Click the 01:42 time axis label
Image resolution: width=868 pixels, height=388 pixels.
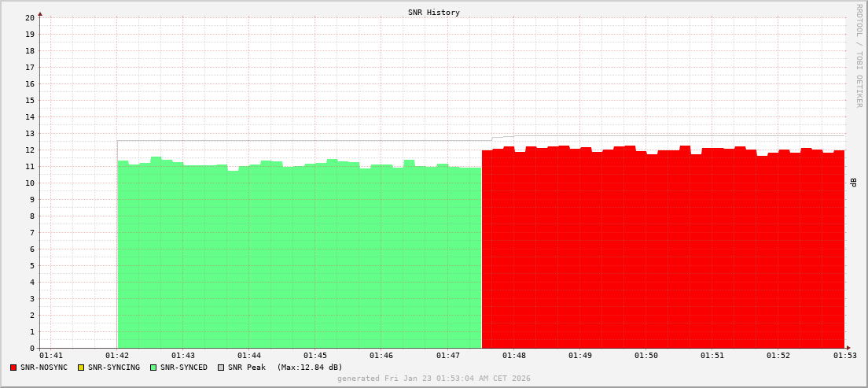117,357
